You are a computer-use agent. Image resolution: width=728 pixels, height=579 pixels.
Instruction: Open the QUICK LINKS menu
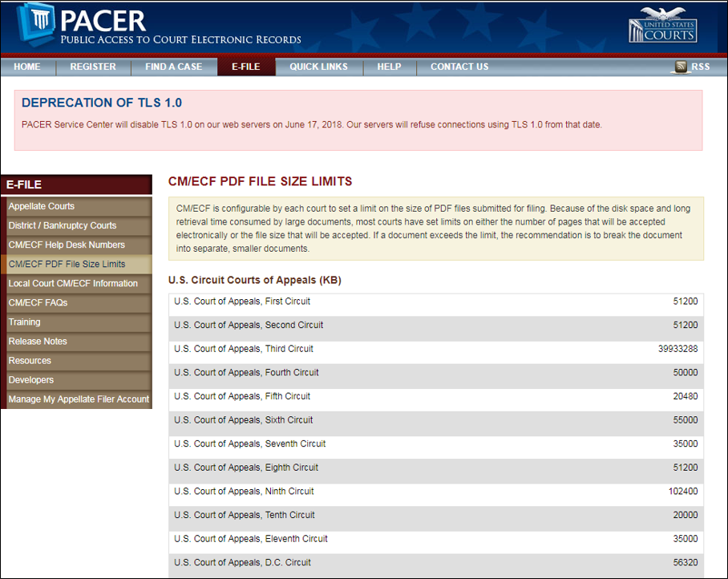(318, 67)
